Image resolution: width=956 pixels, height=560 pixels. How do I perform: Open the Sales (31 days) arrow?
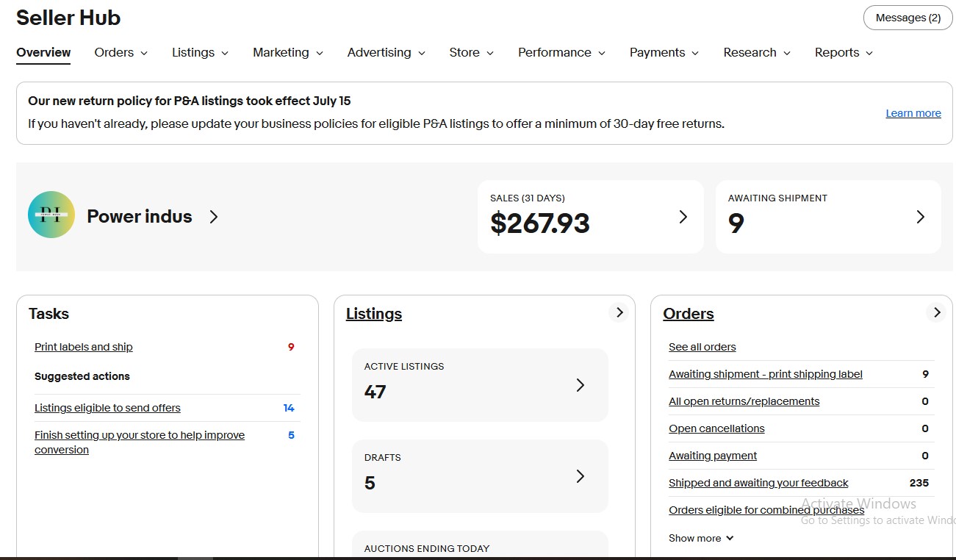[x=683, y=217]
